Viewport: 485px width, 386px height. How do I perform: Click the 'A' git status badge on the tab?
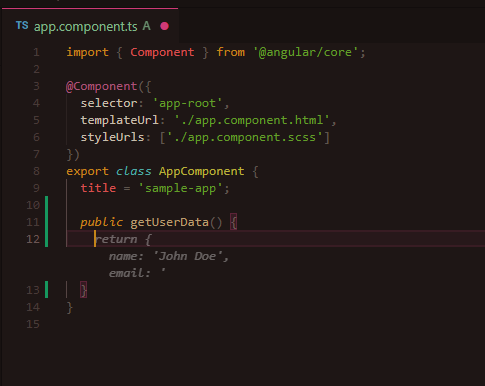pyautogui.click(x=147, y=26)
